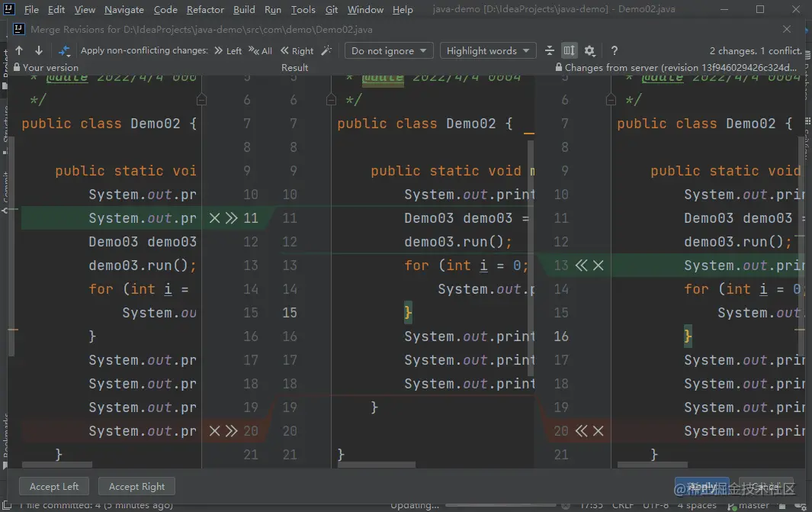Open the Git menu
The image size is (812, 512).
pos(332,9)
